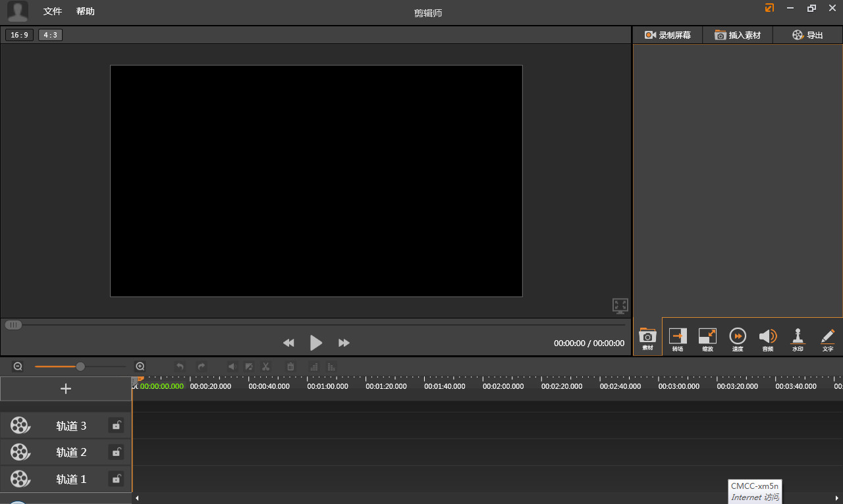This screenshot has width=843, height=504.
Task: Add a new track with the plus button
Action: 66,389
